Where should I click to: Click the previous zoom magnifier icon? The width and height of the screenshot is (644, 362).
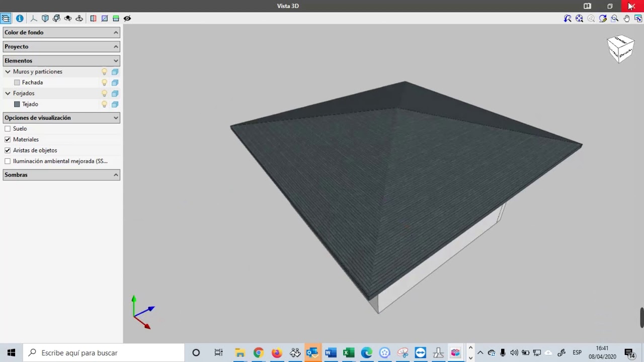coord(568,19)
